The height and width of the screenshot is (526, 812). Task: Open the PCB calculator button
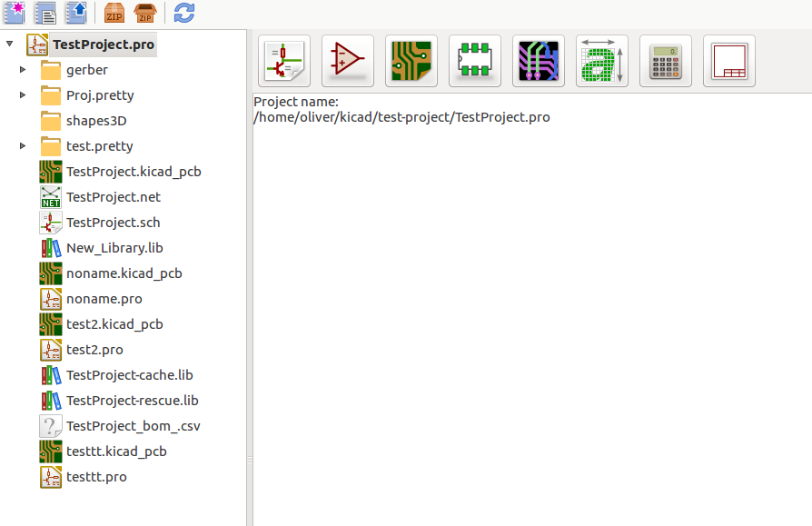(x=666, y=61)
